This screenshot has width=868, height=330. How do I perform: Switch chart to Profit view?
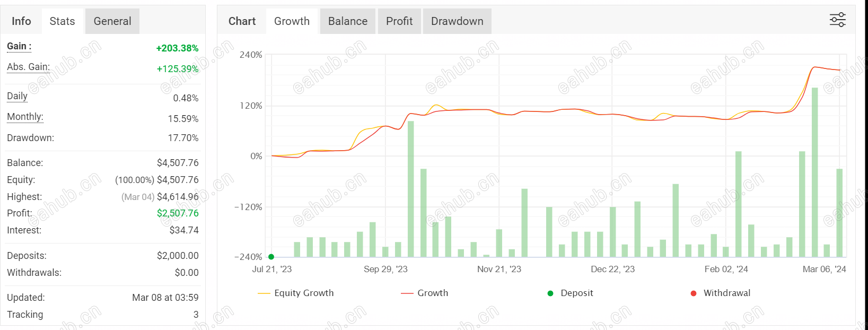(399, 21)
